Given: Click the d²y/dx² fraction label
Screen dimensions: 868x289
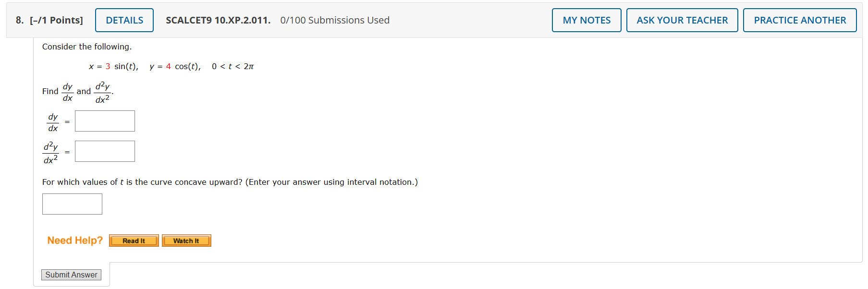Looking at the screenshot, I should 51,152.
